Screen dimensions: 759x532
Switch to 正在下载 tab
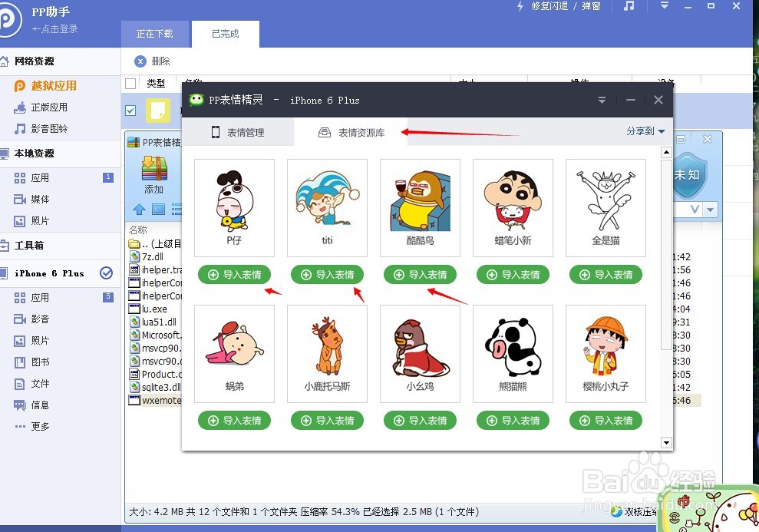click(x=155, y=34)
